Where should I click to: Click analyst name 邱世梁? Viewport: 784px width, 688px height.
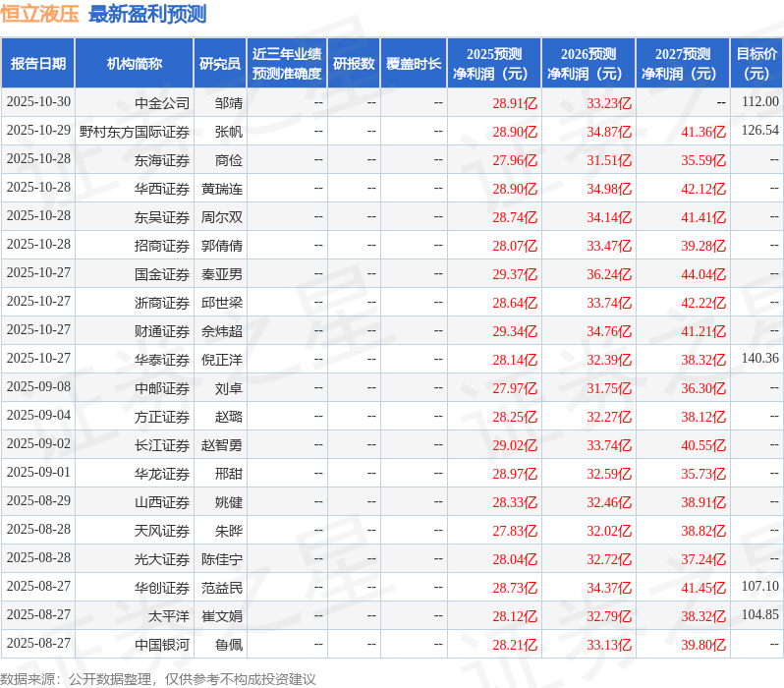click(222, 303)
